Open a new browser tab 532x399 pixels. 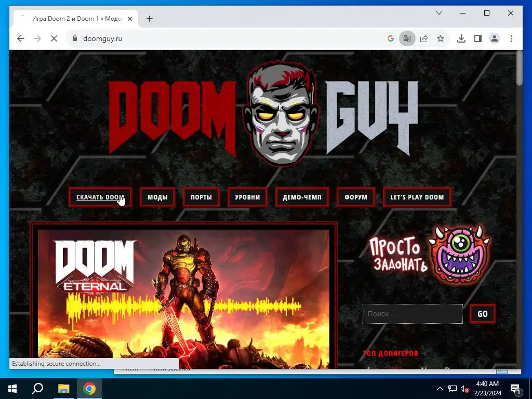coord(150,19)
